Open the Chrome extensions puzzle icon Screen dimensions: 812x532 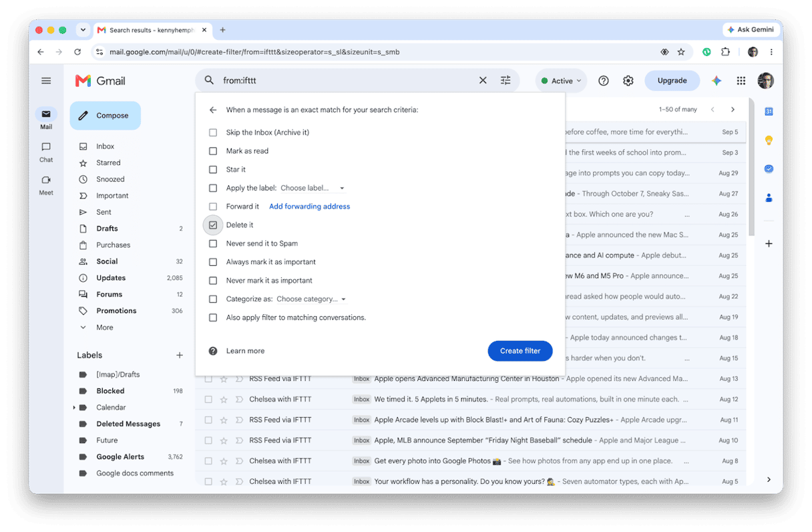pyautogui.click(x=725, y=51)
